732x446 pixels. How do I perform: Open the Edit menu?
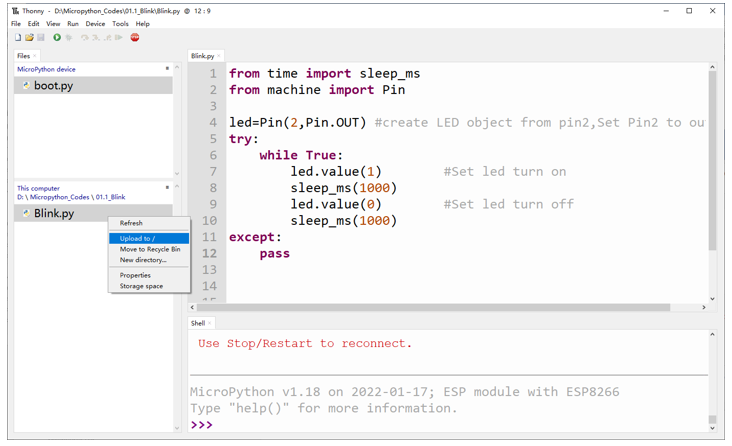[33, 23]
